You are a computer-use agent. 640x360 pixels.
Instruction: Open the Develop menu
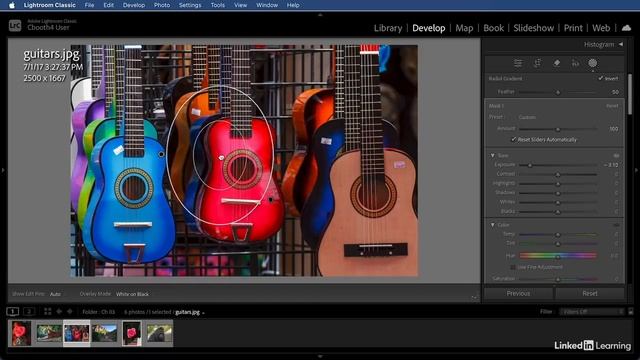pos(134,5)
